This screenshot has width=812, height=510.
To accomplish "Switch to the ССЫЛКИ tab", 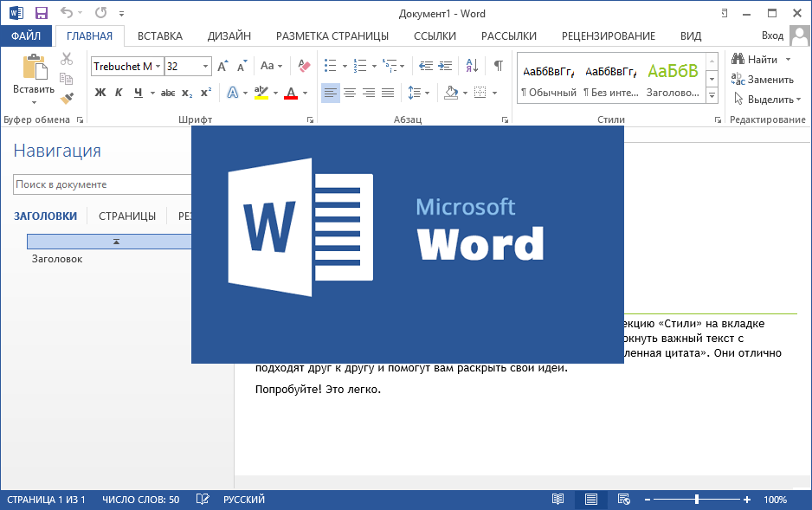I will (435, 36).
